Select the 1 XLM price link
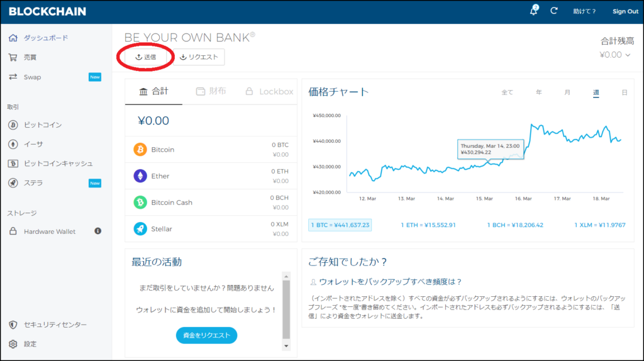The image size is (644, 361). (x=599, y=225)
